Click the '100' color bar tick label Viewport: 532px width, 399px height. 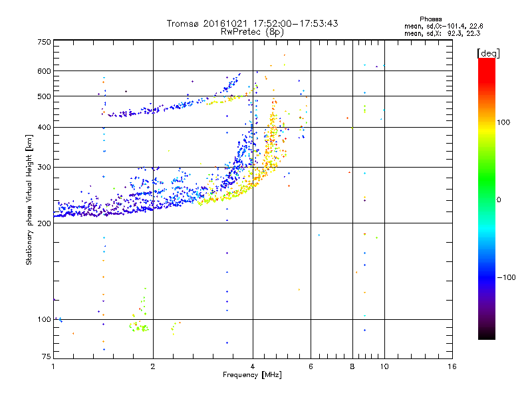[503, 122]
